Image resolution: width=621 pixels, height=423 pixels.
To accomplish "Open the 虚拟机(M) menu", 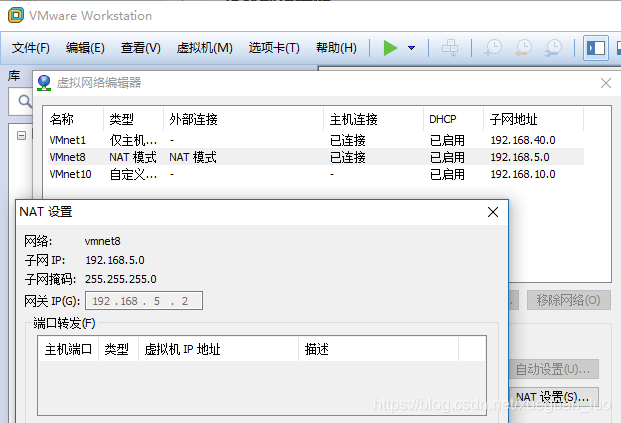I will click(204, 48).
